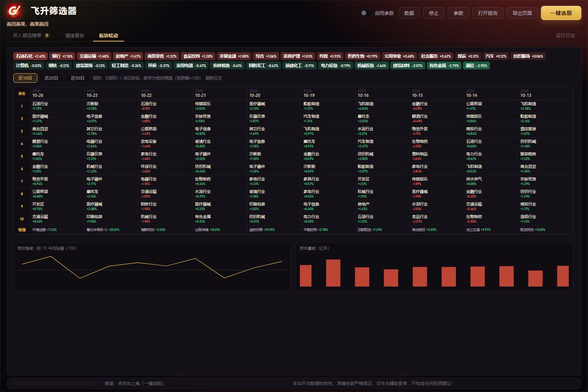Click the bottom status progress bar
The image size is (588, 392).
coord(56,384)
